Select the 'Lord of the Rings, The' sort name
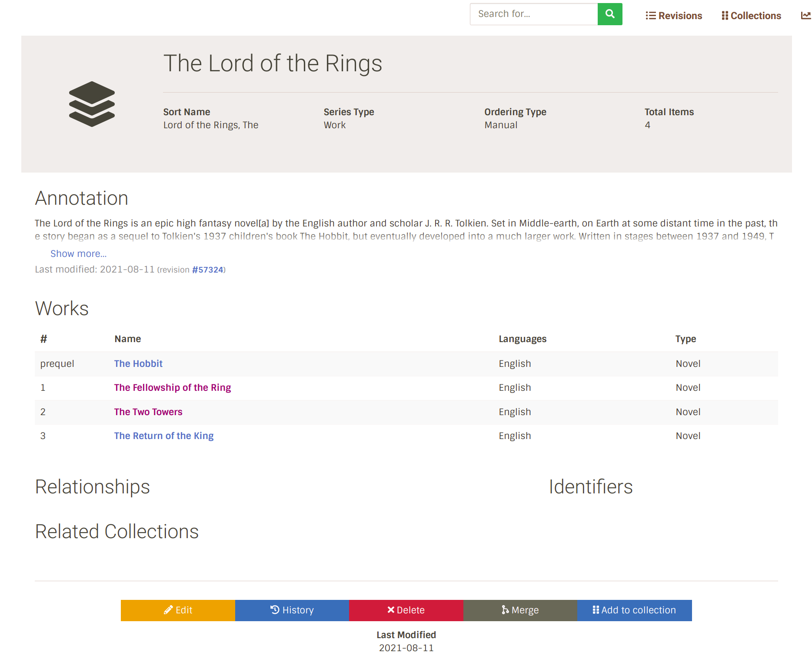Screen dimensions: 812x659 click(211, 125)
